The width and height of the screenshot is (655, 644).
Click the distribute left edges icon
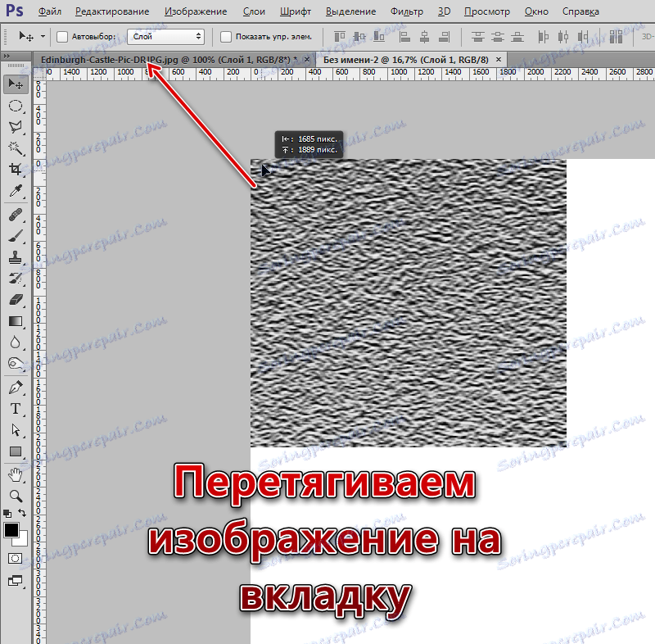[x=543, y=37]
